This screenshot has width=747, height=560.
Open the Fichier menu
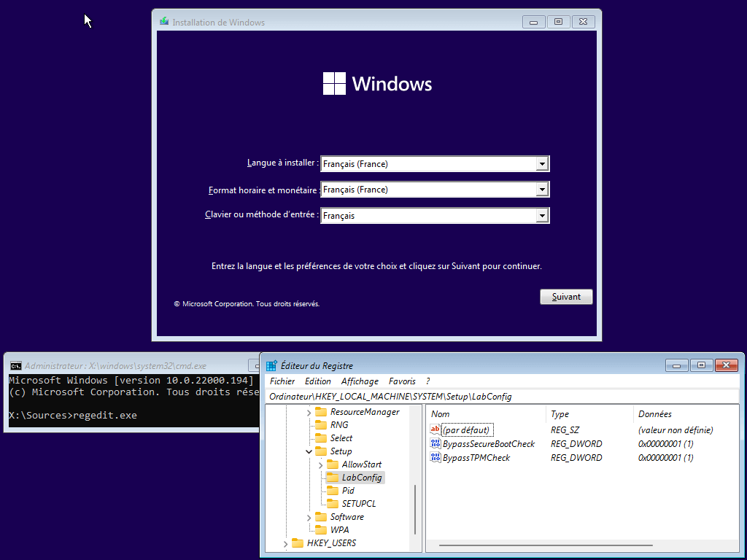(x=282, y=381)
